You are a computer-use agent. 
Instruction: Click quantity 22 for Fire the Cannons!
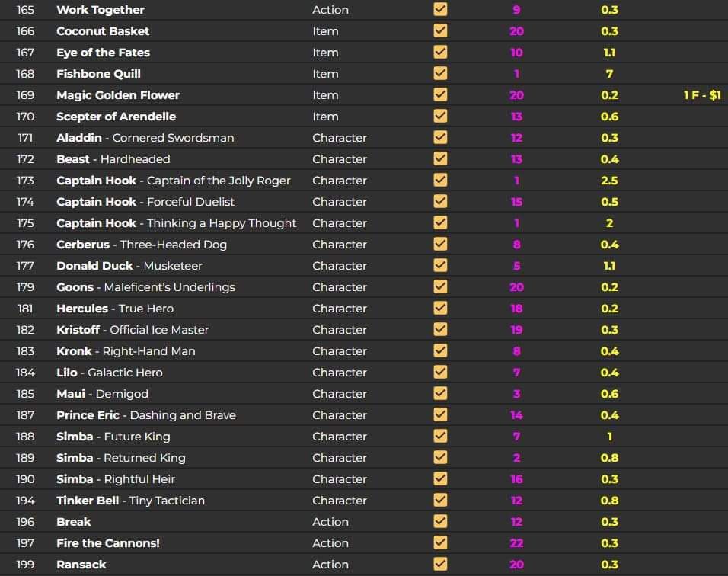tap(516, 543)
